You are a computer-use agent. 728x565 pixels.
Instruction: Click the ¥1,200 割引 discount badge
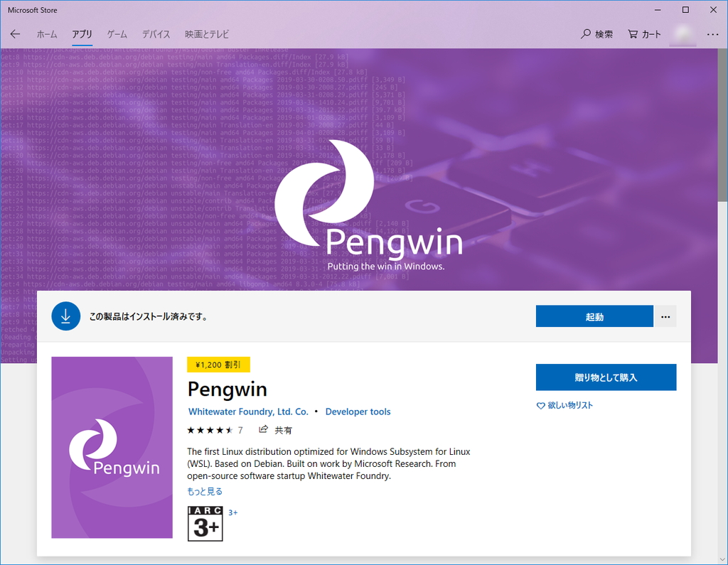(x=218, y=364)
